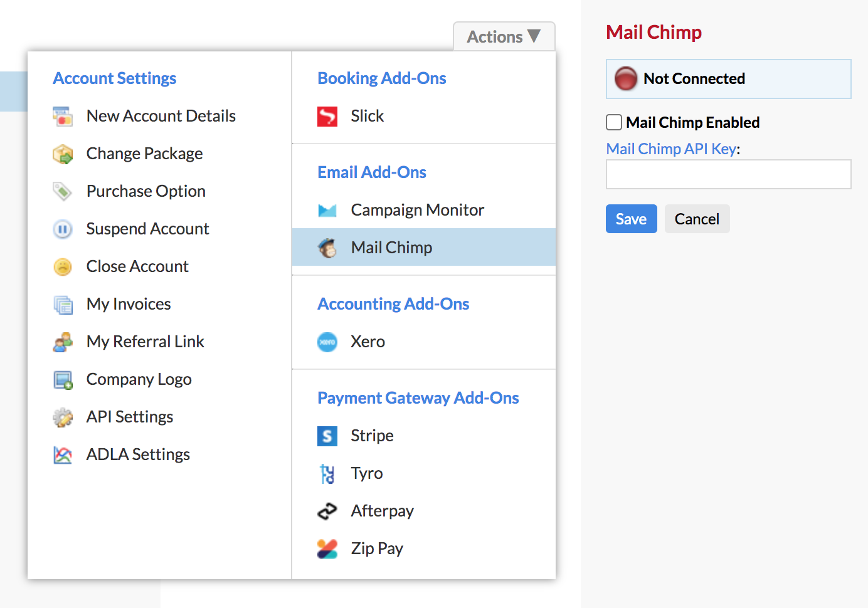Choose Purchase Option menu entry

point(146,191)
